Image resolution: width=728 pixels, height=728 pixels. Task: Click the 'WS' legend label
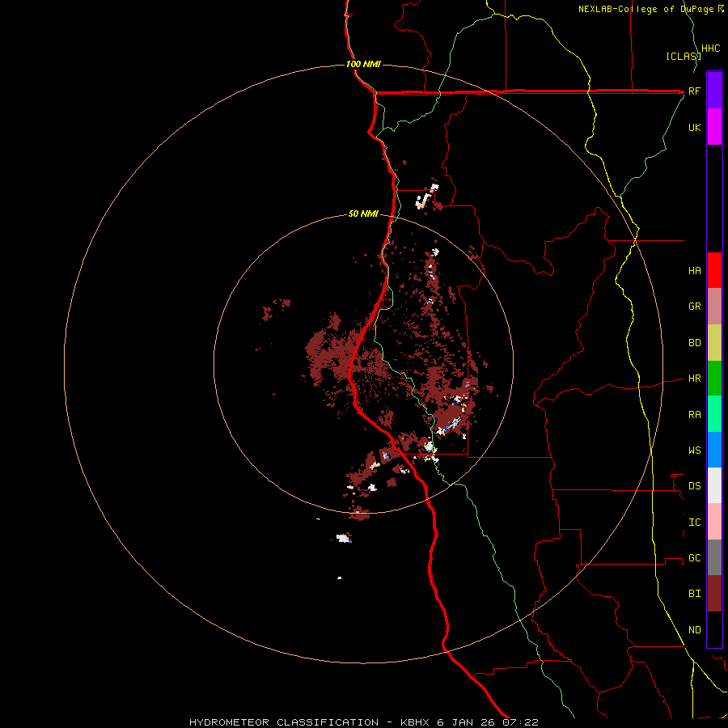695,450
